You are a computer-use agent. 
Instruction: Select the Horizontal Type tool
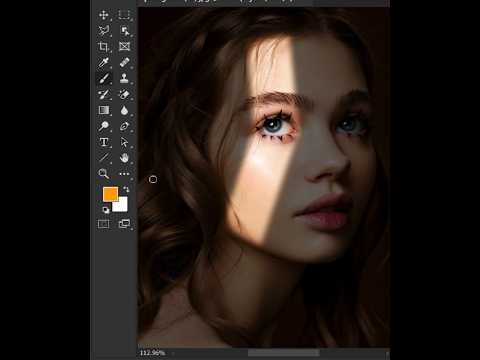(x=104, y=142)
